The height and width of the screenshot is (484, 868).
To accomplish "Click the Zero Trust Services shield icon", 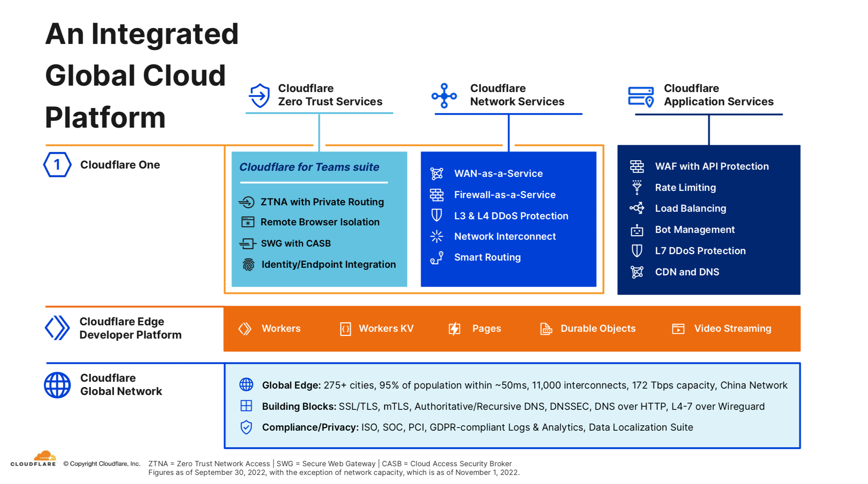I will 260,95.
